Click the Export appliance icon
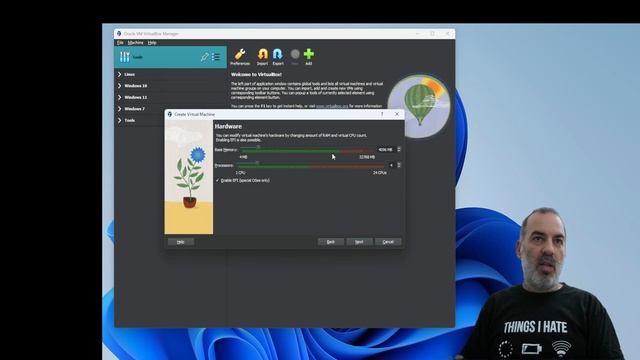Image resolution: width=640 pixels, height=360 pixels. pyautogui.click(x=278, y=57)
